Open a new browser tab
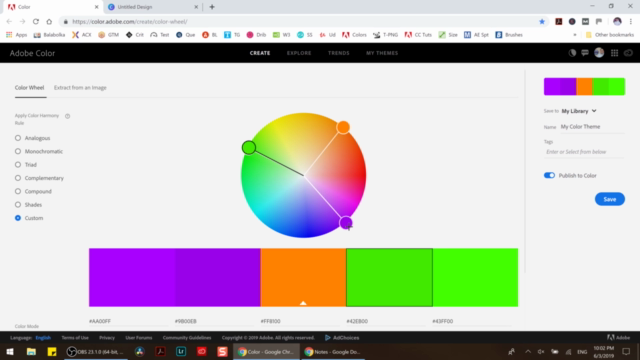 tap(212, 7)
